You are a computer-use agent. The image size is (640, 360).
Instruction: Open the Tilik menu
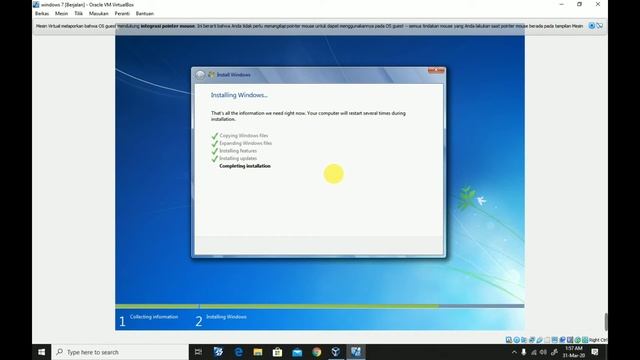tap(78, 13)
